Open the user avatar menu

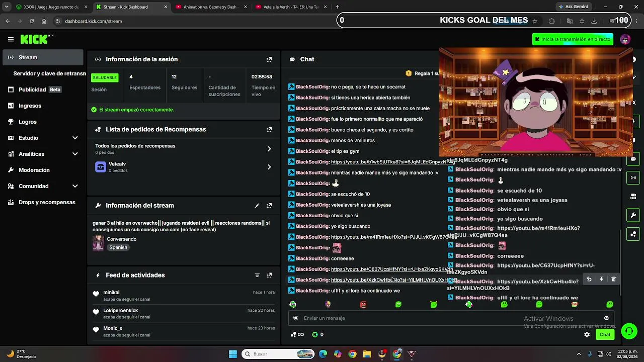(x=625, y=39)
